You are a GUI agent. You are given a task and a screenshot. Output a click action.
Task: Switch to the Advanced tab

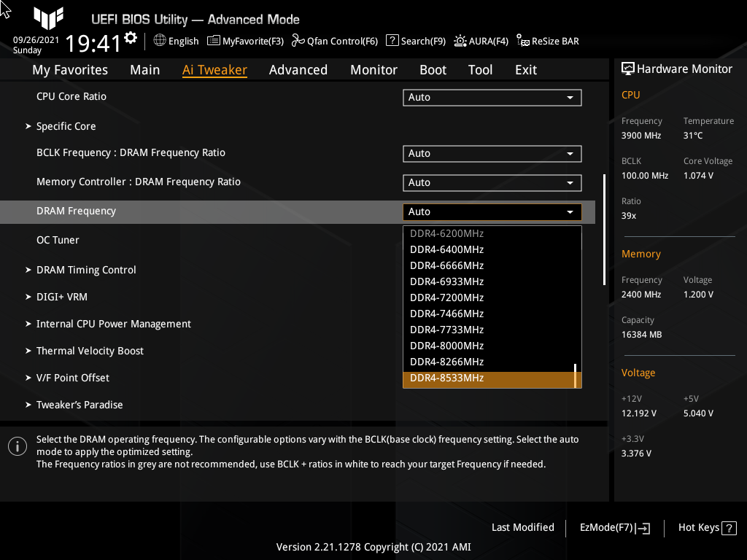tap(298, 69)
